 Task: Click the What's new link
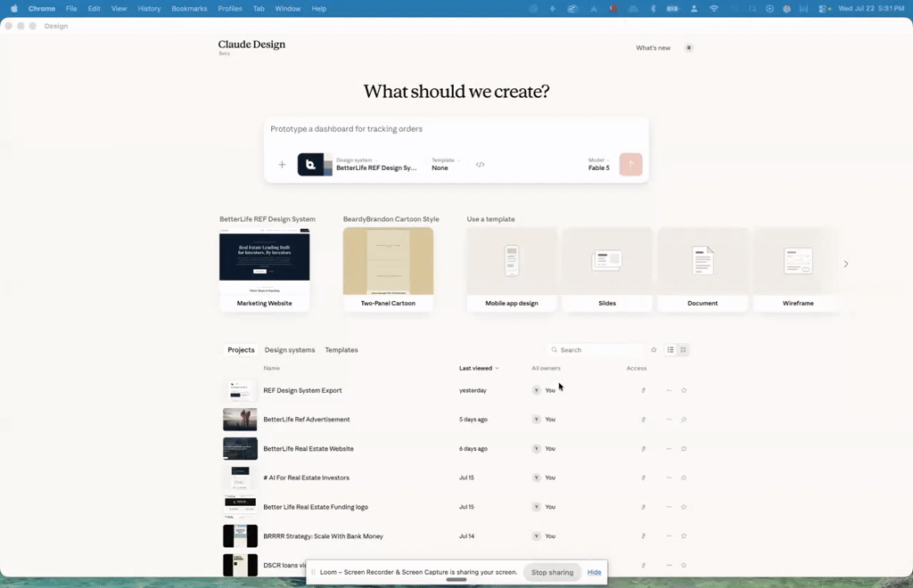click(653, 48)
